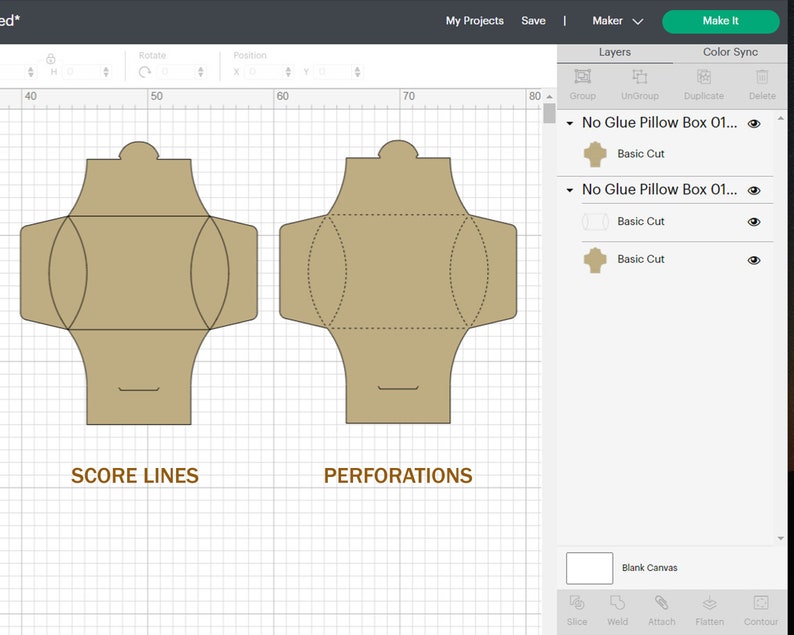
Task: Adjust the X position stepper arrows
Action: (x=288, y=72)
